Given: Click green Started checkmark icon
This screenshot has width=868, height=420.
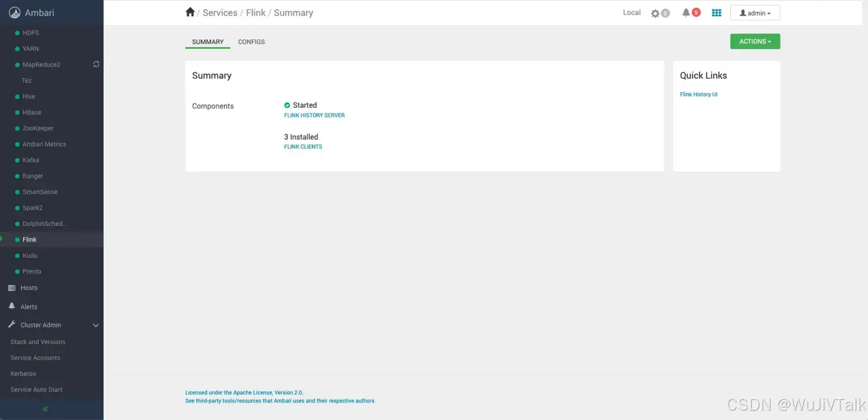Looking at the screenshot, I should pos(287,105).
